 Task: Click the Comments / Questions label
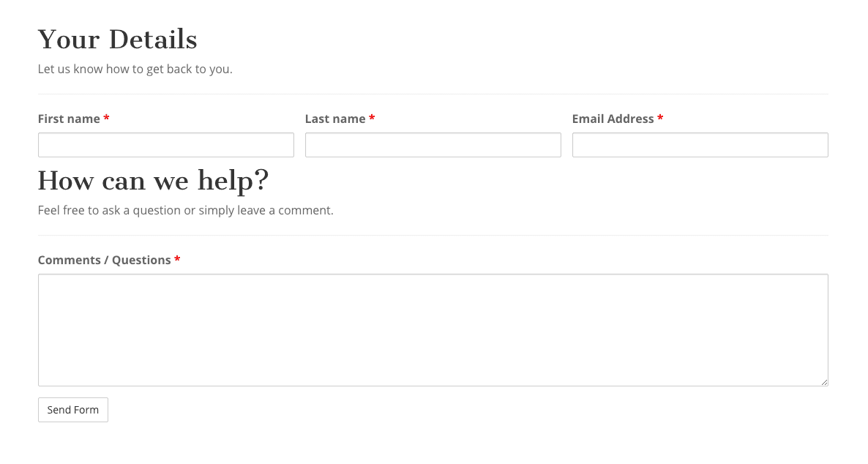pyautogui.click(x=104, y=260)
